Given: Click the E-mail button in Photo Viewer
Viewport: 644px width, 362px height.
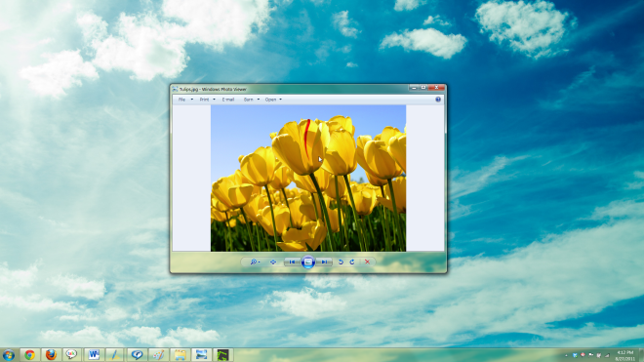Looking at the screenshot, I should [x=228, y=100].
